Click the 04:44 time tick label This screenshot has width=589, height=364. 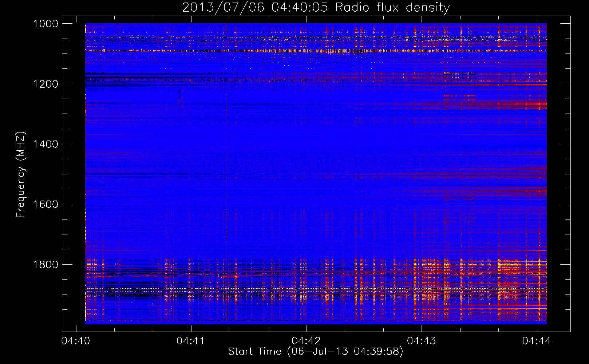click(x=537, y=341)
